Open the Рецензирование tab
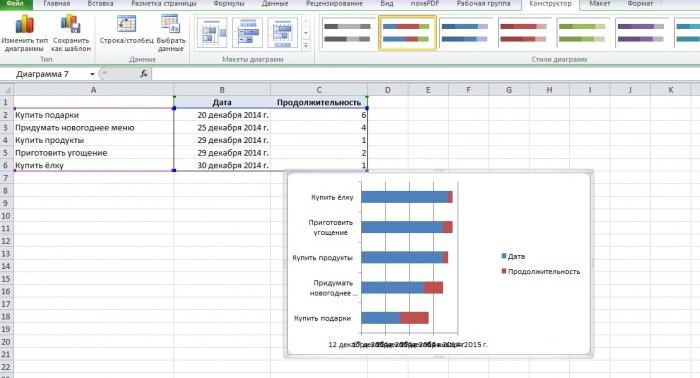This screenshot has height=378, width=700. [x=334, y=4]
